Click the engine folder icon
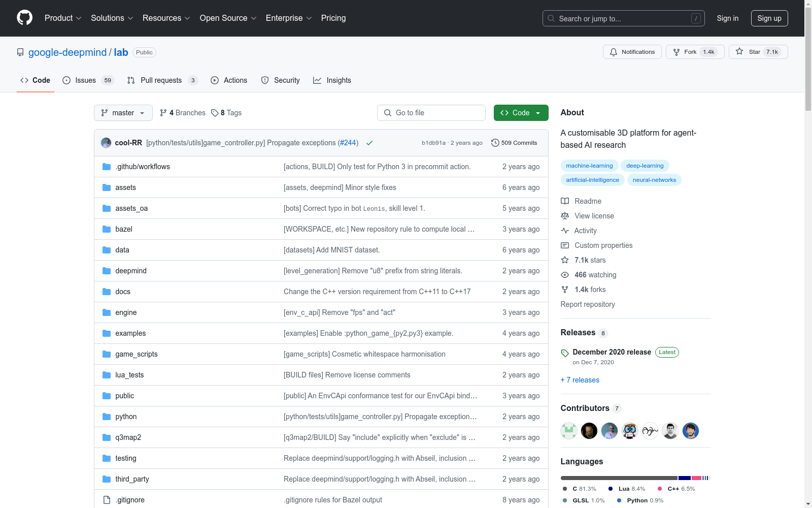 pyautogui.click(x=107, y=312)
